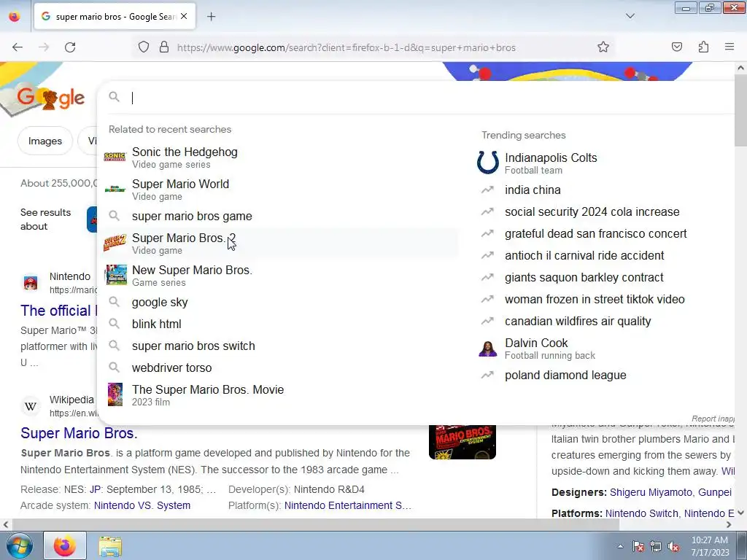Choose Sonic the Hedgehog suggestion

coord(279,157)
